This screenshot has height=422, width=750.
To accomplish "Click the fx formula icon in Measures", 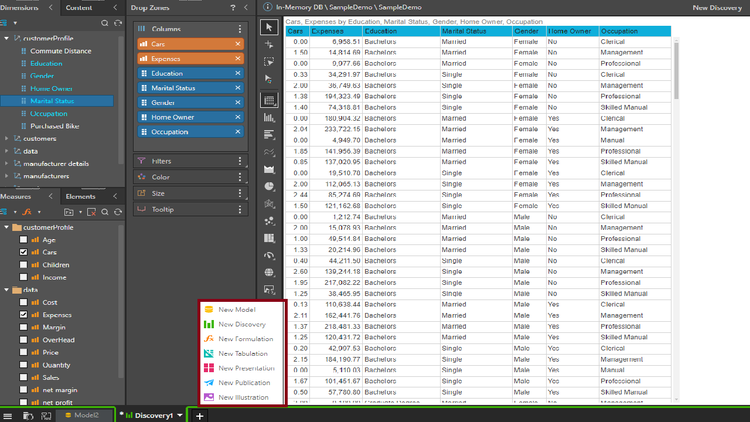I will tap(27, 212).
